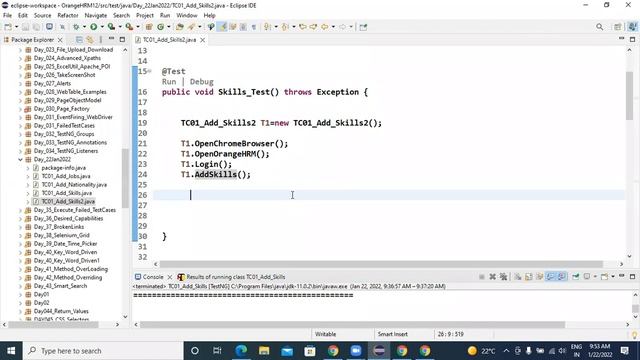Image resolution: width=640 pixels, height=360 pixels.
Task: Click the Open Type folder icon
Action: tap(180, 27)
